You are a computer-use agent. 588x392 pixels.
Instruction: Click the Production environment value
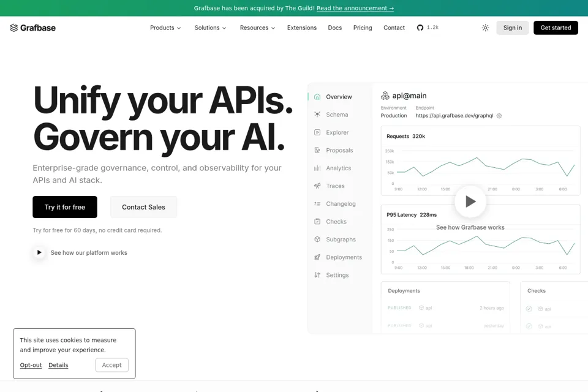[394, 116]
